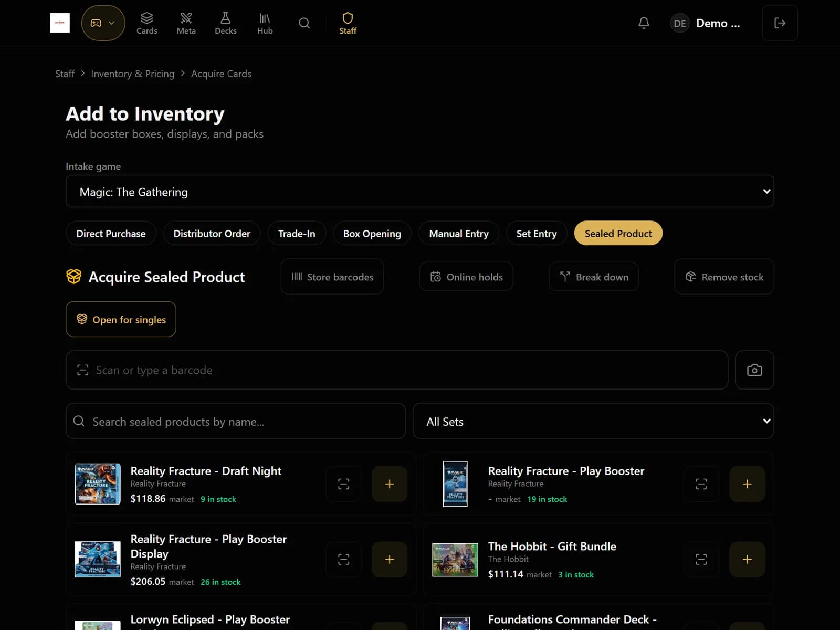Select the Manual Entry tab
Screen dimensions: 840x630
pyautogui.click(x=459, y=233)
